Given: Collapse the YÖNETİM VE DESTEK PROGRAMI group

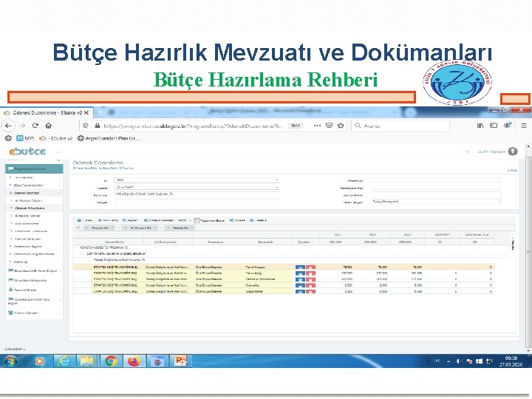Looking at the screenshot, I should click(75, 248).
